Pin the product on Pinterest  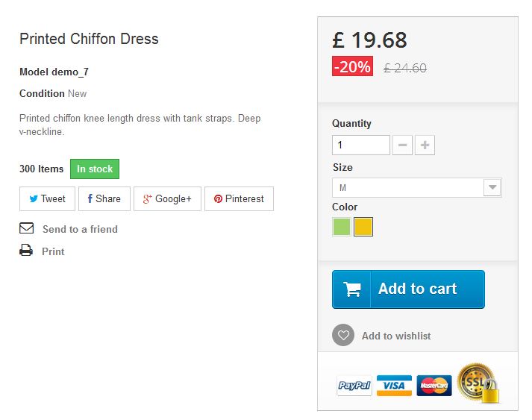(239, 199)
